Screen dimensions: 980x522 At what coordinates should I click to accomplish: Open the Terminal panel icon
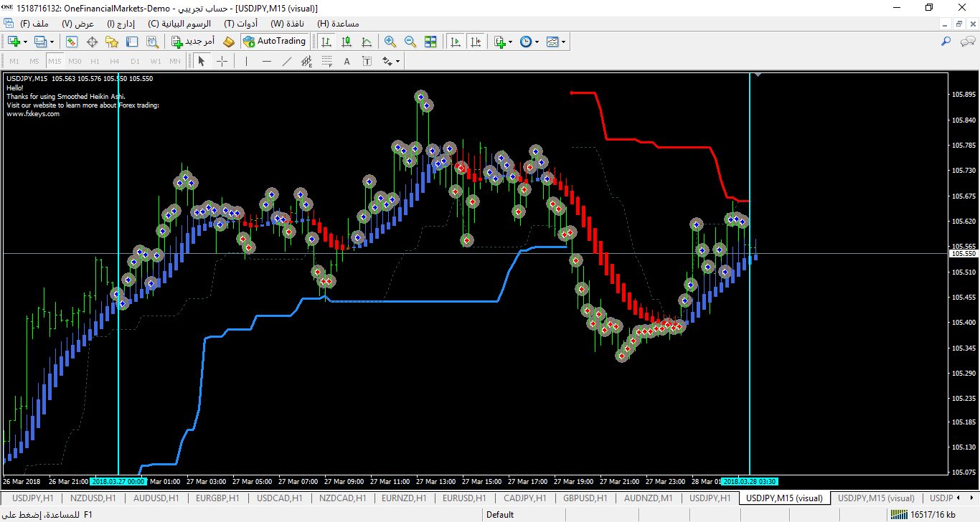click(133, 42)
